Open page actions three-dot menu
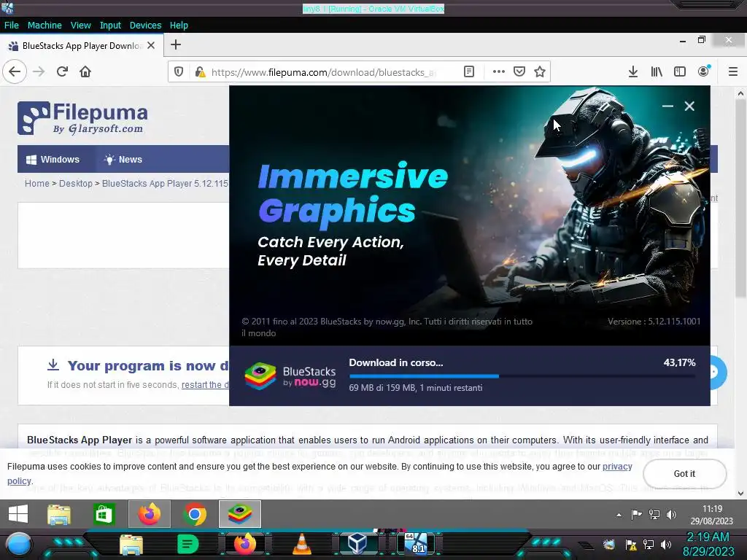This screenshot has width=747, height=560. point(499,72)
